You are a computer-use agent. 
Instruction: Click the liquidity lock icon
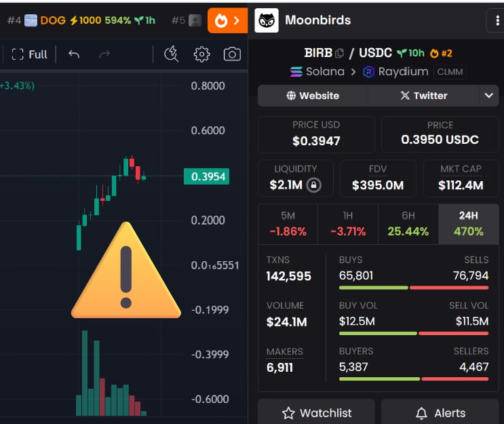[x=313, y=185]
